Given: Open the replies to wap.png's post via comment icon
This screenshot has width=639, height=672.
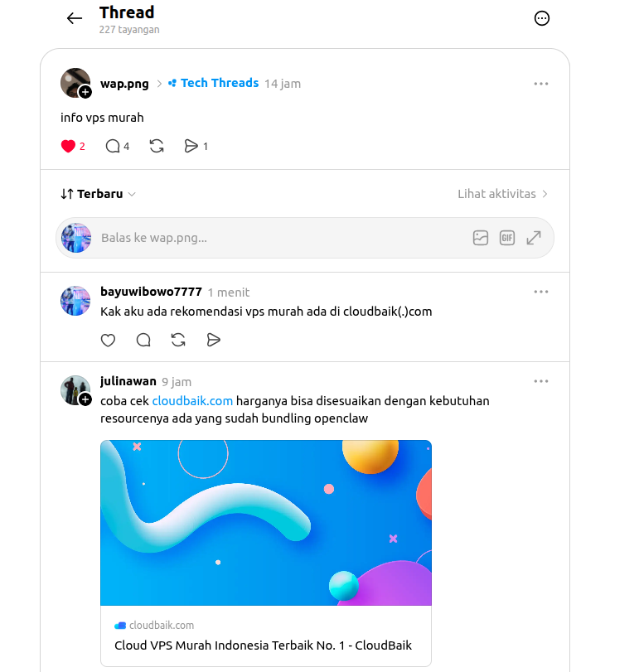Looking at the screenshot, I should [113, 146].
